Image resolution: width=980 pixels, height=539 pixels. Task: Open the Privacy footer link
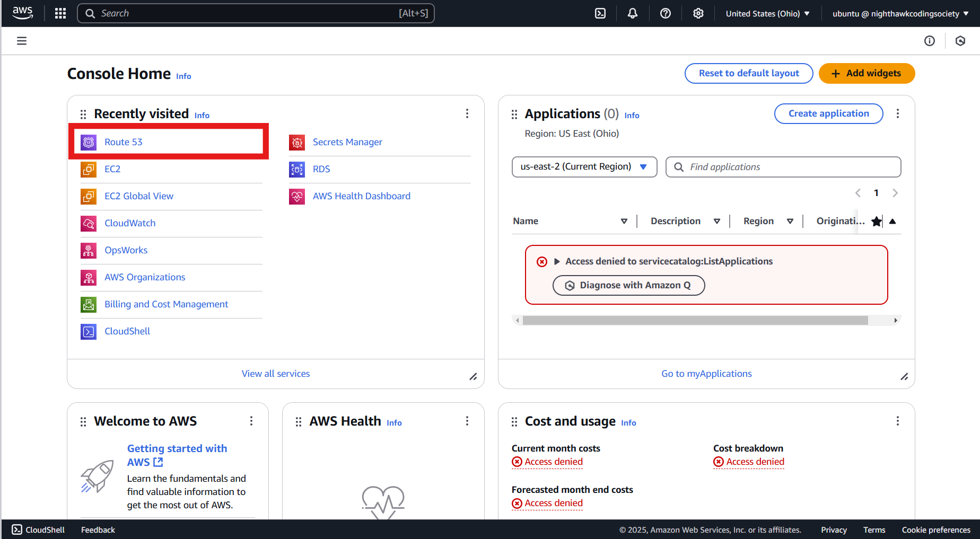(x=834, y=529)
